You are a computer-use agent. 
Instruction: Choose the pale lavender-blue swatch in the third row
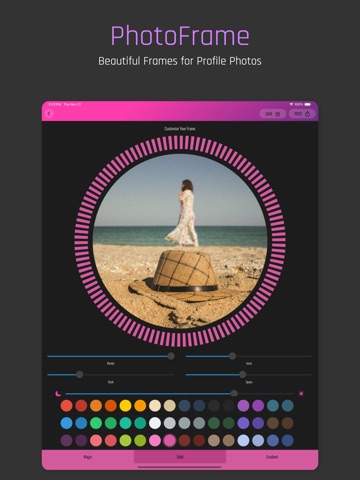coord(243,440)
